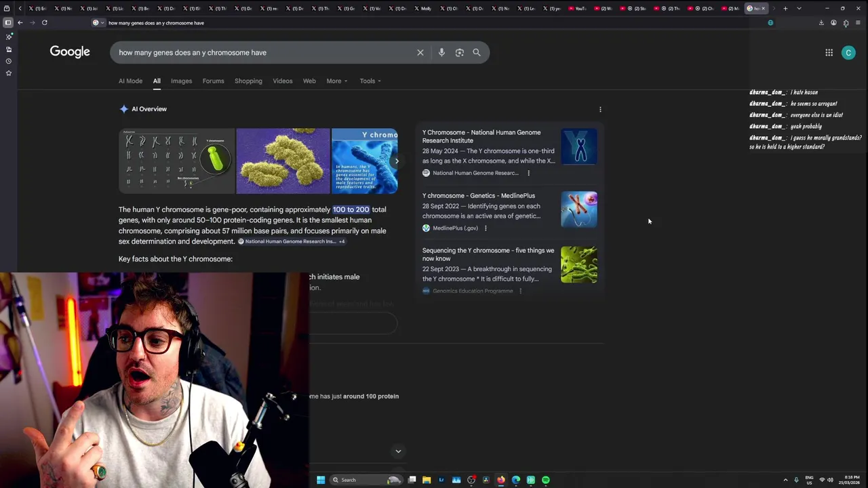Show hidden system tray icons

(786, 480)
